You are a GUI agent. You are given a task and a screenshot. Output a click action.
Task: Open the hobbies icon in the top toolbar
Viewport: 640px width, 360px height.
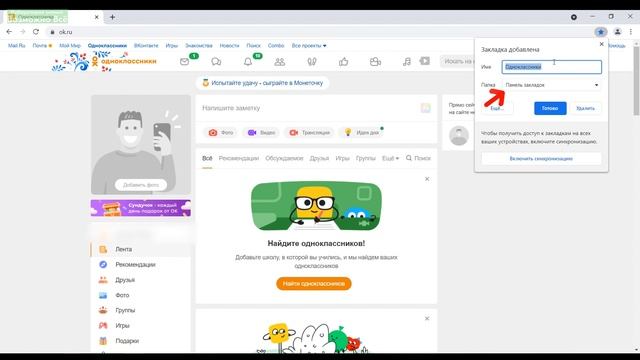[375, 62]
